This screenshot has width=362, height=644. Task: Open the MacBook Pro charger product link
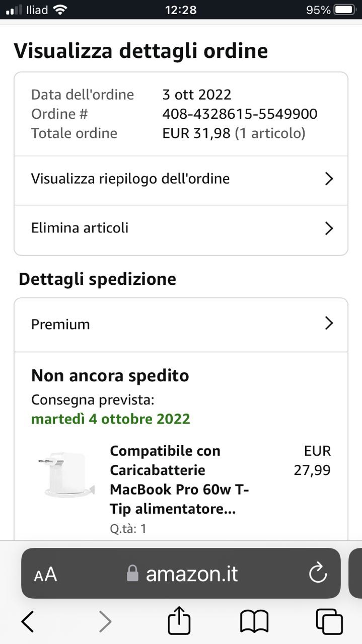179,479
